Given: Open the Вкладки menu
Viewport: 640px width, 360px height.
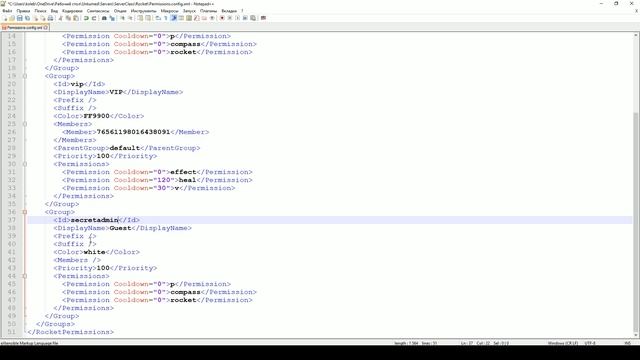Looking at the screenshot, I should coord(229,11).
